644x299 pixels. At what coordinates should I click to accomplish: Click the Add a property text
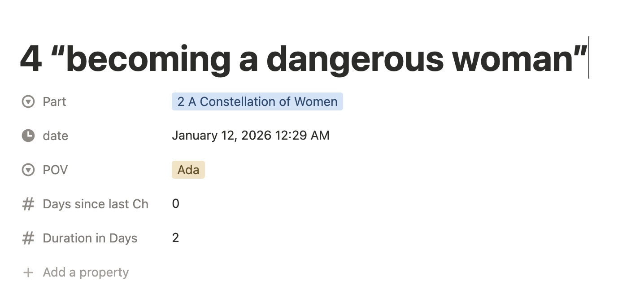(x=86, y=273)
